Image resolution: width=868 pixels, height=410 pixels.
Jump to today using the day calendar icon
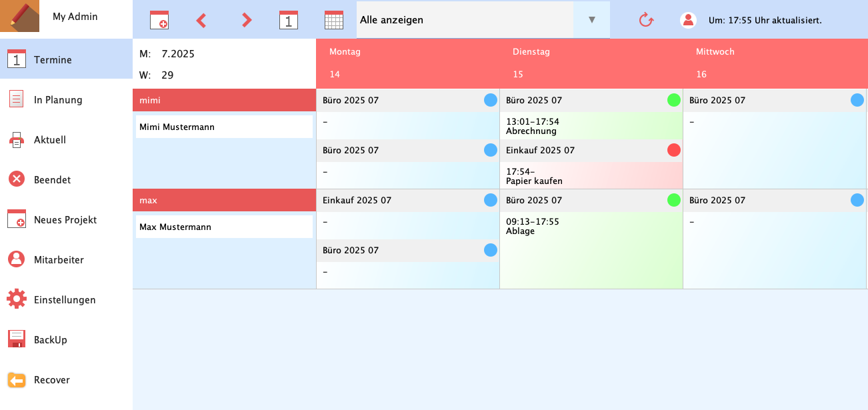(288, 20)
